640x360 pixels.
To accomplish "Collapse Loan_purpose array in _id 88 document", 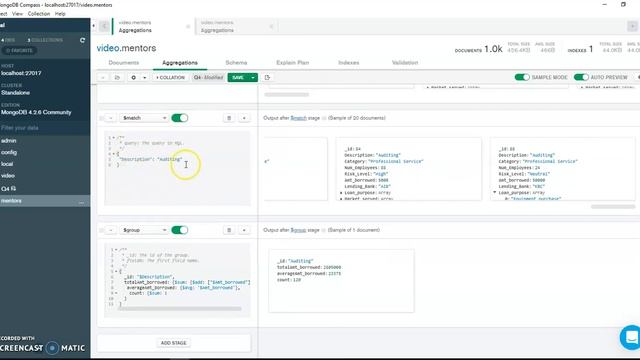I will click(x=494, y=192).
